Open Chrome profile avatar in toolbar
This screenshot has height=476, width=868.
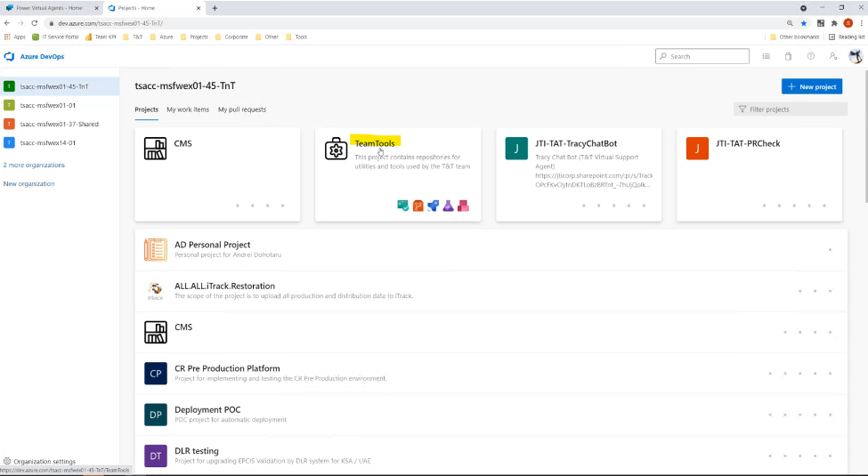click(x=848, y=23)
